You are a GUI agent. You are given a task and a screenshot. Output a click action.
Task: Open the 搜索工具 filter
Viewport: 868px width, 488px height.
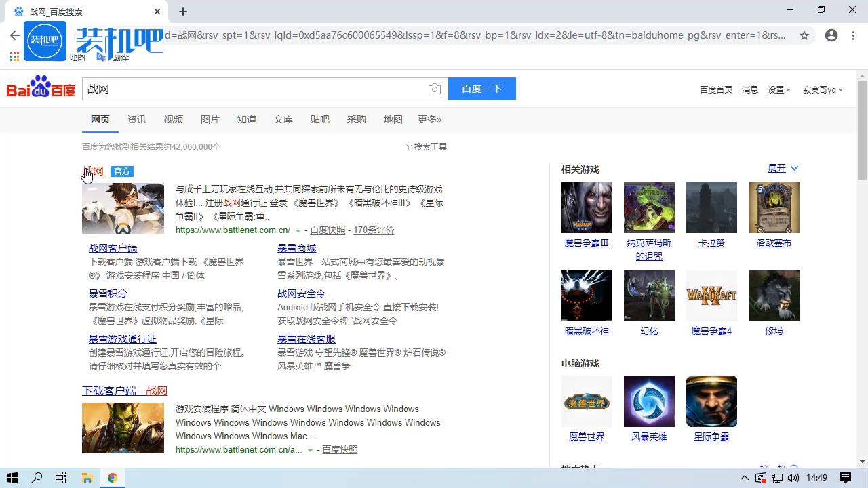click(427, 147)
